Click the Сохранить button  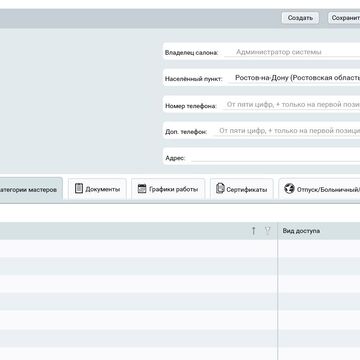(344, 18)
